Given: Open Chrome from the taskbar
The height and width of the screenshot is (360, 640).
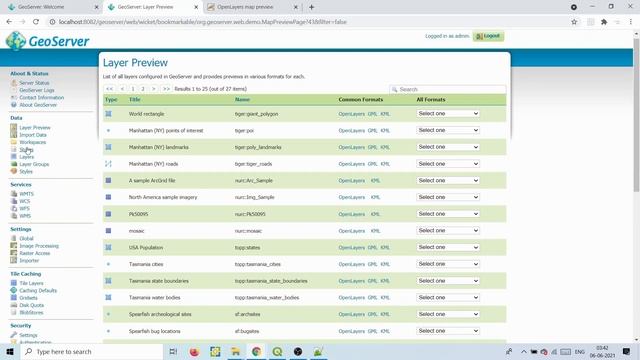Looking at the screenshot, I should click(x=256, y=351).
